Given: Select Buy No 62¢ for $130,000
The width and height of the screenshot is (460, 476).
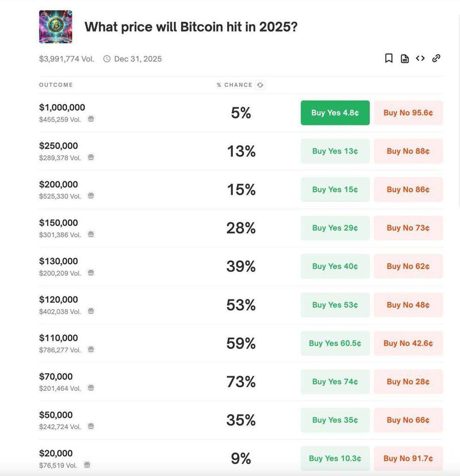Looking at the screenshot, I should point(408,266).
